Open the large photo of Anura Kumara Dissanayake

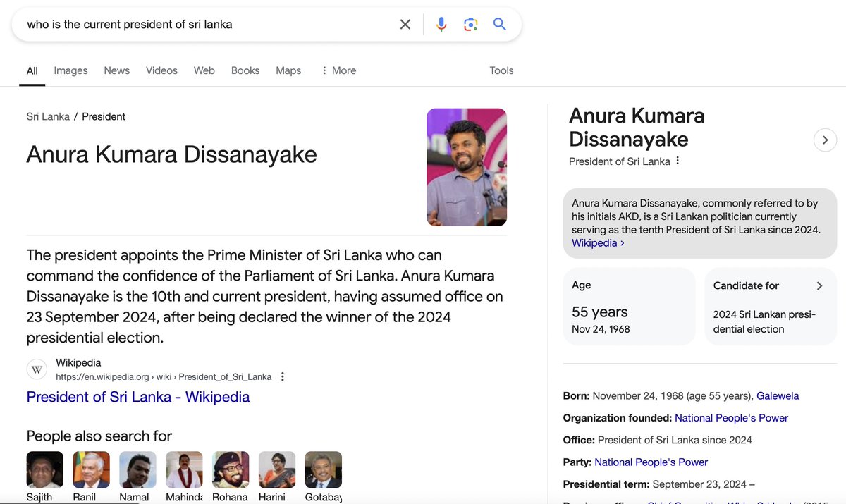(x=467, y=167)
